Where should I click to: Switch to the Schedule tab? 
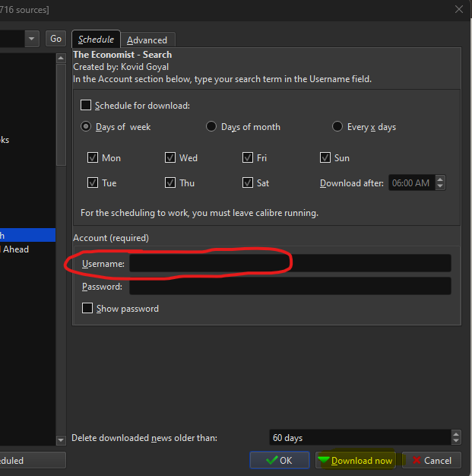tap(96, 40)
